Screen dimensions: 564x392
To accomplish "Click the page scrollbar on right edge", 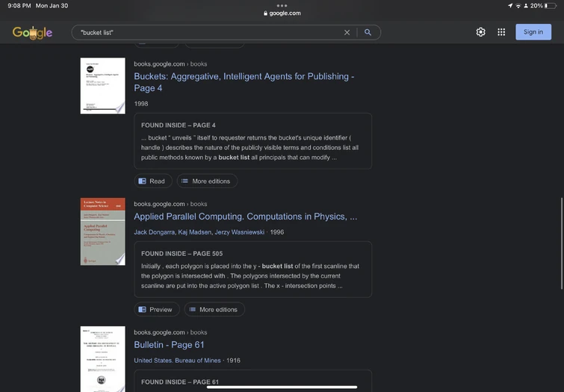I will point(561,243).
